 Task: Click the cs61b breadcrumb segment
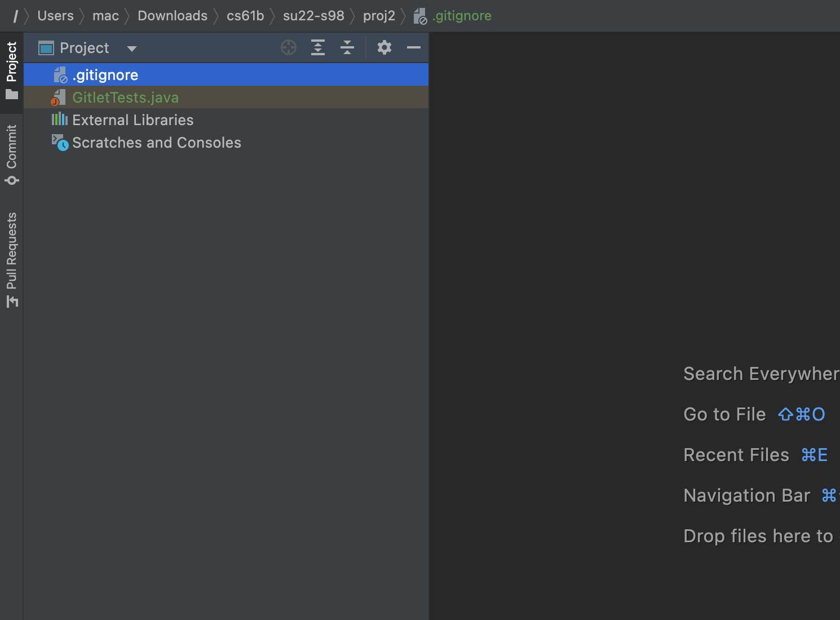[x=245, y=16]
